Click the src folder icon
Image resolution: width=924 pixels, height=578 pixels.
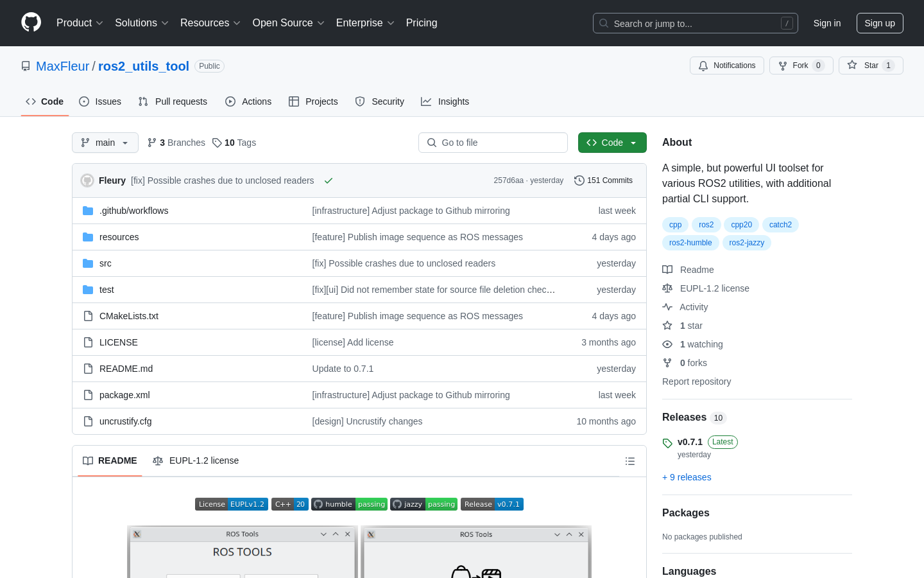(x=88, y=263)
